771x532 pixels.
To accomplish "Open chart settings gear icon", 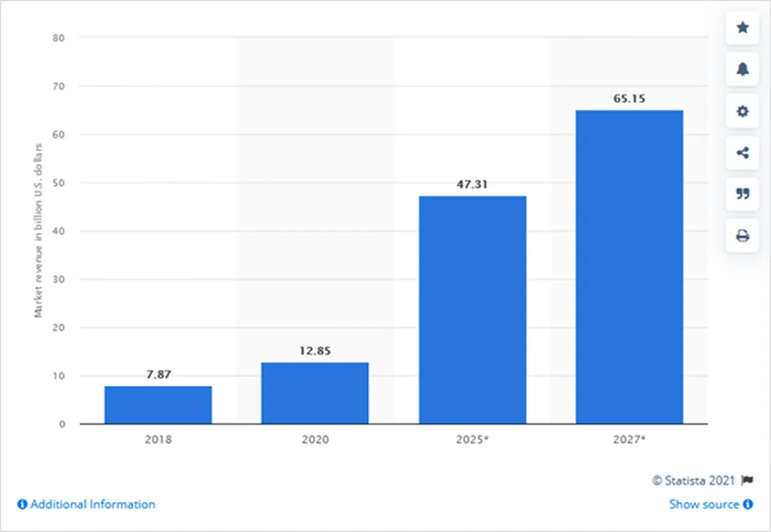I will click(x=742, y=111).
